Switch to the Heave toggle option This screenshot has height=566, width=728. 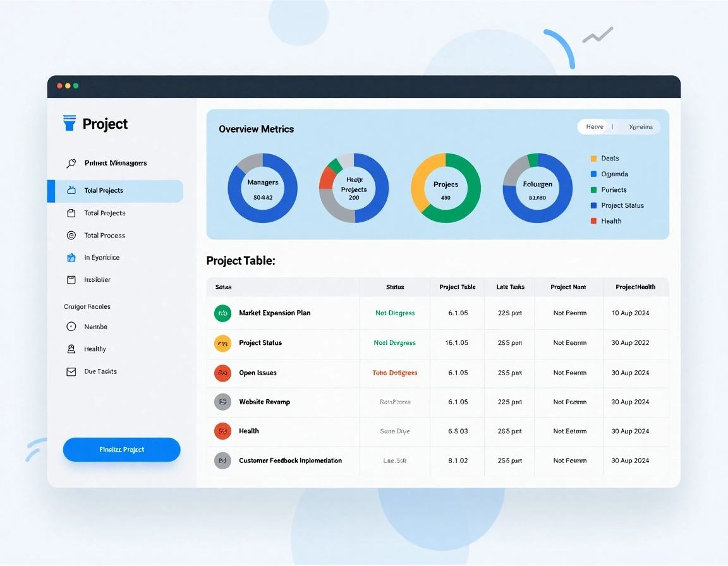(594, 127)
